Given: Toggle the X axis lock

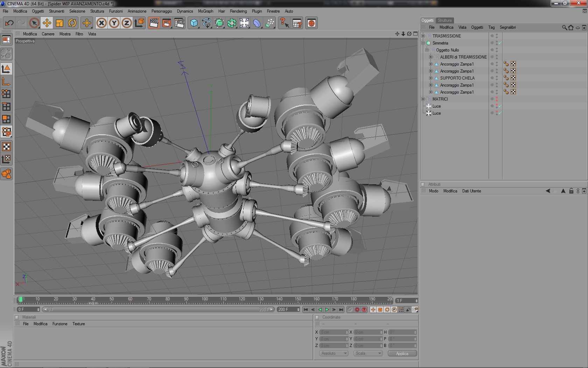Looking at the screenshot, I should [x=101, y=23].
